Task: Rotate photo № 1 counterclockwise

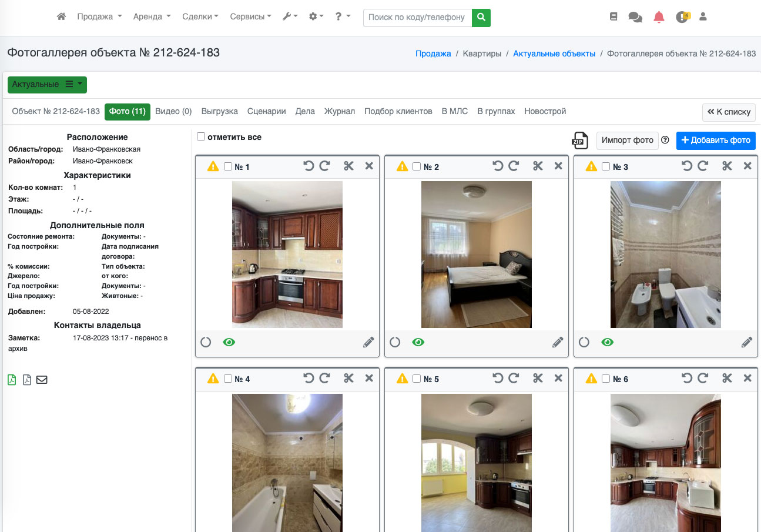Action: click(x=309, y=166)
